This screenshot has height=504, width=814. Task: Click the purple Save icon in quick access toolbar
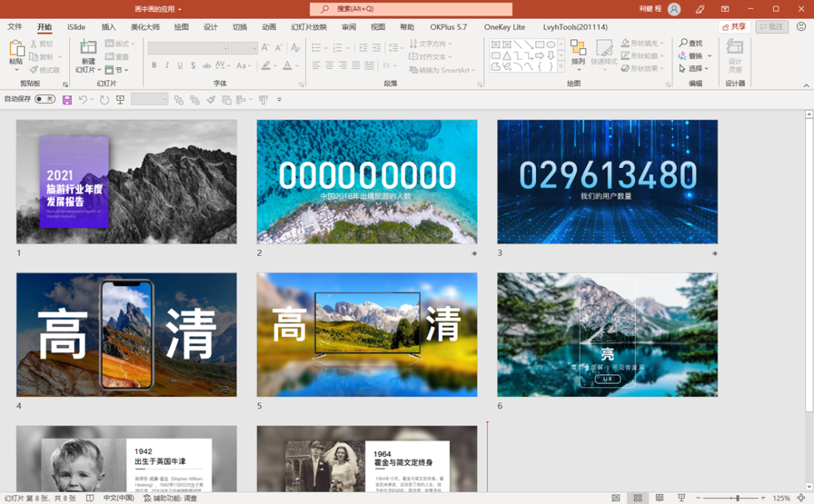(67, 99)
